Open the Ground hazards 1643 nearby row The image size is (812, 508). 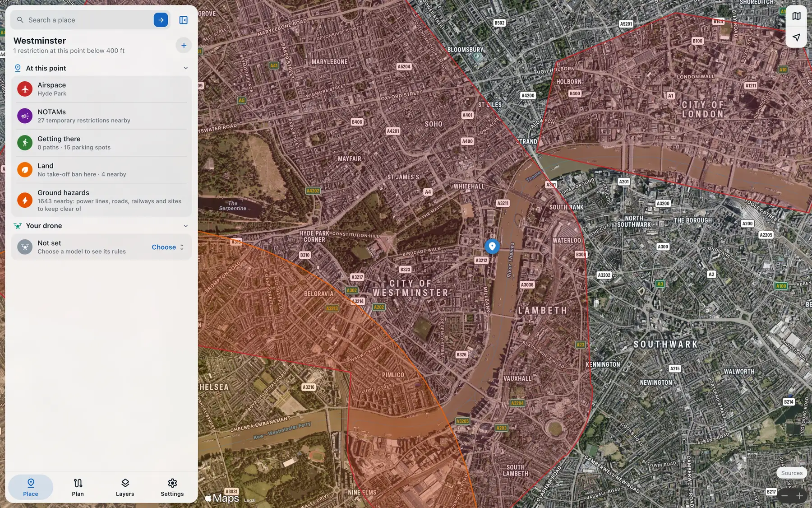[101, 200]
